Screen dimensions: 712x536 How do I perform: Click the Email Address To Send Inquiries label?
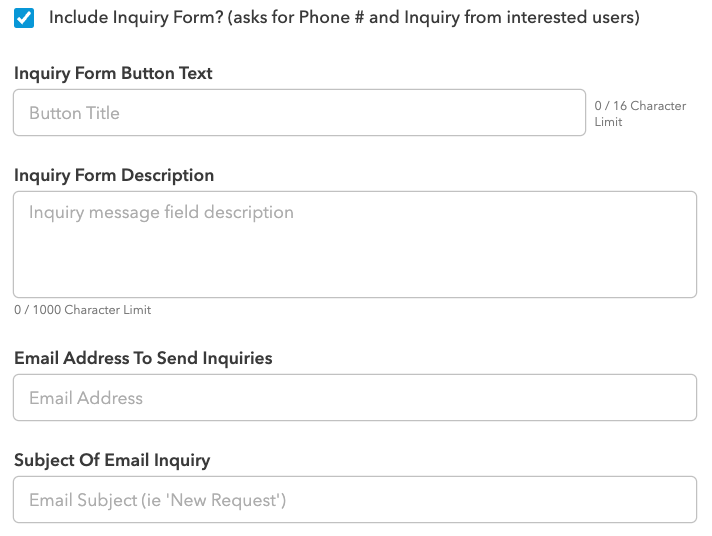pos(143,358)
